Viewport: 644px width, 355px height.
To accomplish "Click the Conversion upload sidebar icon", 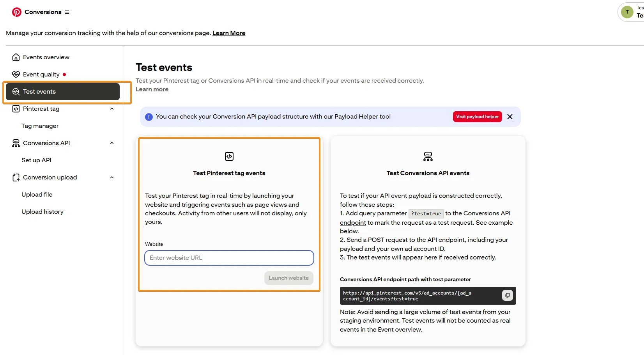I will click(16, 177).
